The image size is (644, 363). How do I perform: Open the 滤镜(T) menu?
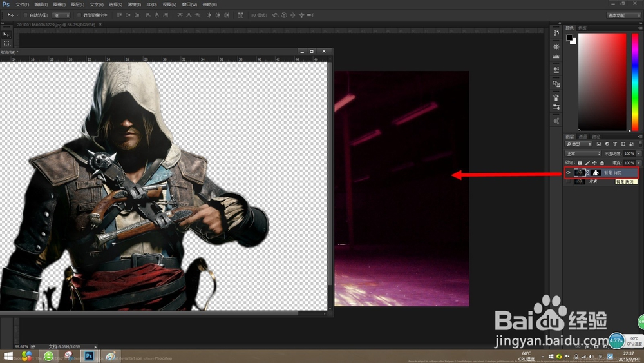click(134, 5)
